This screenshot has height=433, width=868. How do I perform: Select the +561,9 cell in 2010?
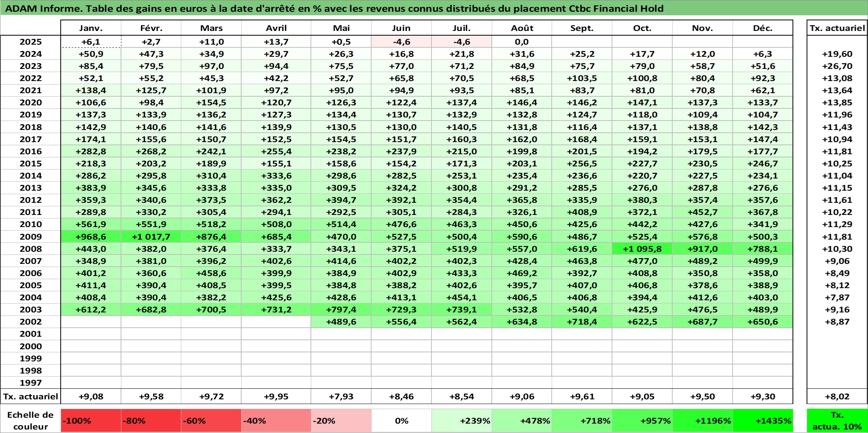pos(91,224)
